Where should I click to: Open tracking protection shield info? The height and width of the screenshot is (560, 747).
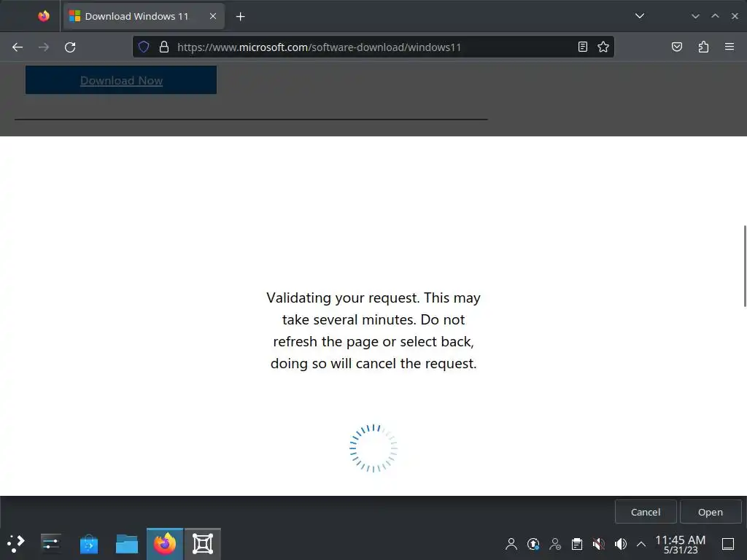tap(144, 47)
